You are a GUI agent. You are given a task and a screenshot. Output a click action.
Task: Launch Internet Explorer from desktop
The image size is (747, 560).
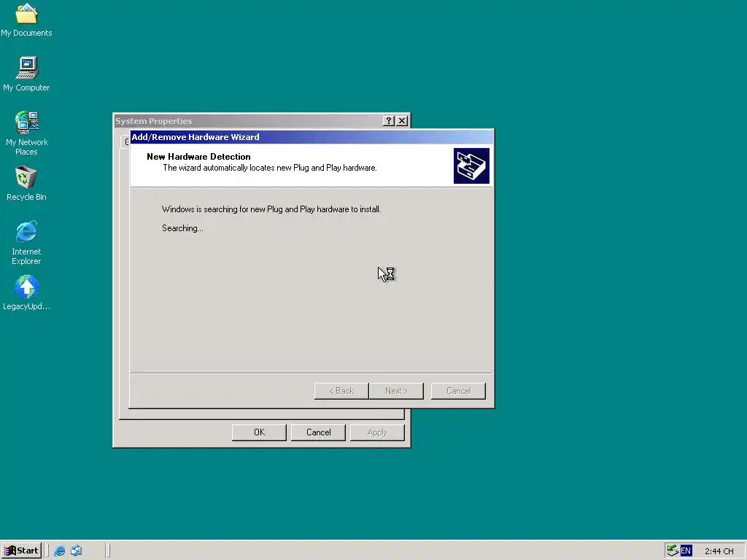(26, 242)
